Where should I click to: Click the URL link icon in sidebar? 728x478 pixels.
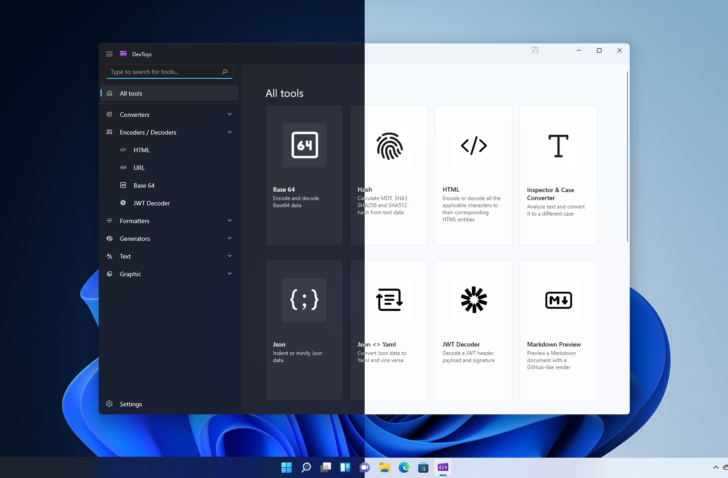(x=123, y=168)
